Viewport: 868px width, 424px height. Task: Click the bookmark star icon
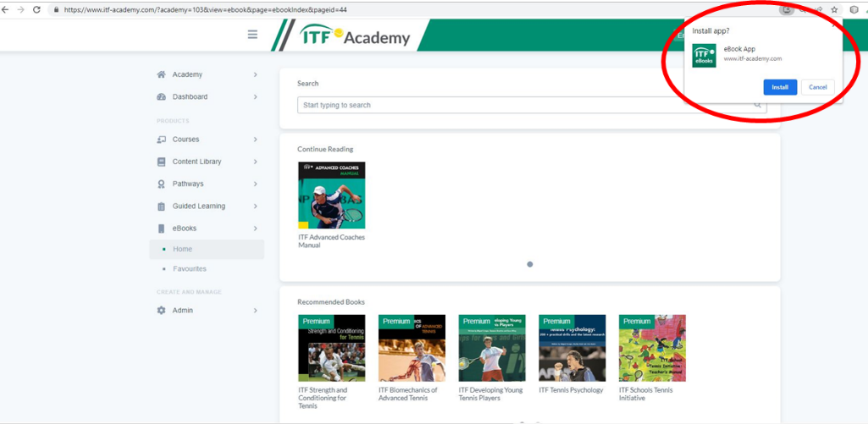click(834, 9)
